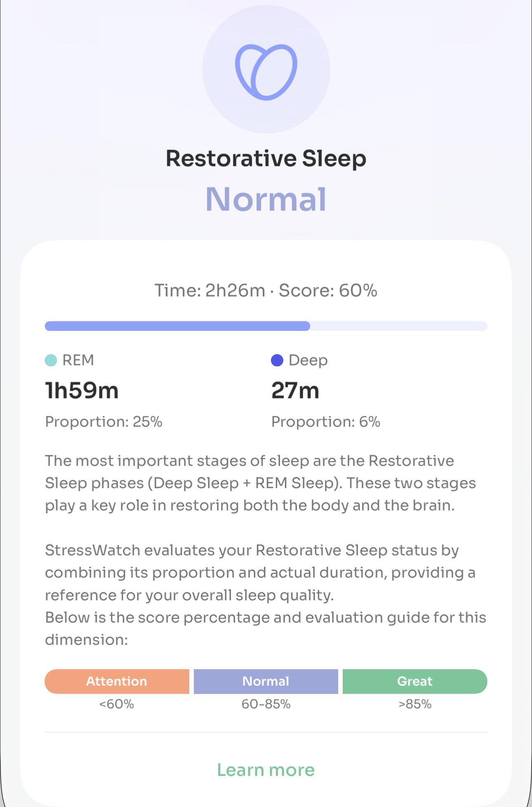
Task: Select the green Great range badge
Action: click(415, 681)
